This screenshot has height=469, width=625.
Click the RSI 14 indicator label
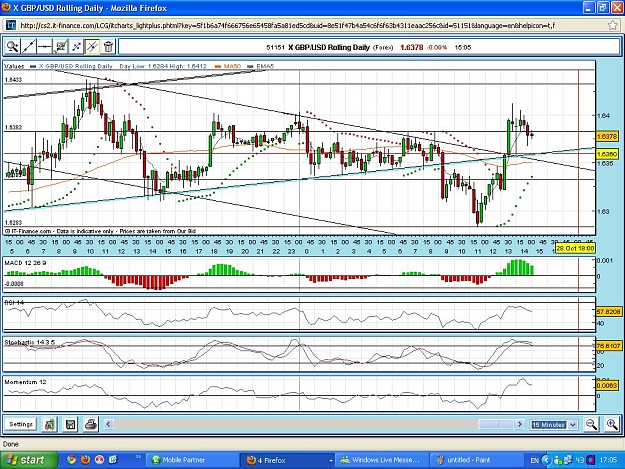pyautogui.click(x=14, y=302)
